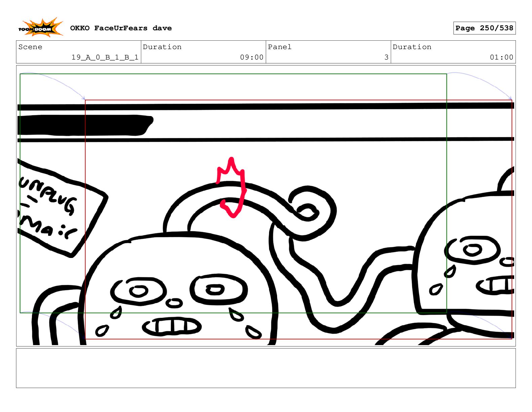Click the scene duration value '09:00'
The height and width of the screenshot is (412, 532).
coord(252,57)
